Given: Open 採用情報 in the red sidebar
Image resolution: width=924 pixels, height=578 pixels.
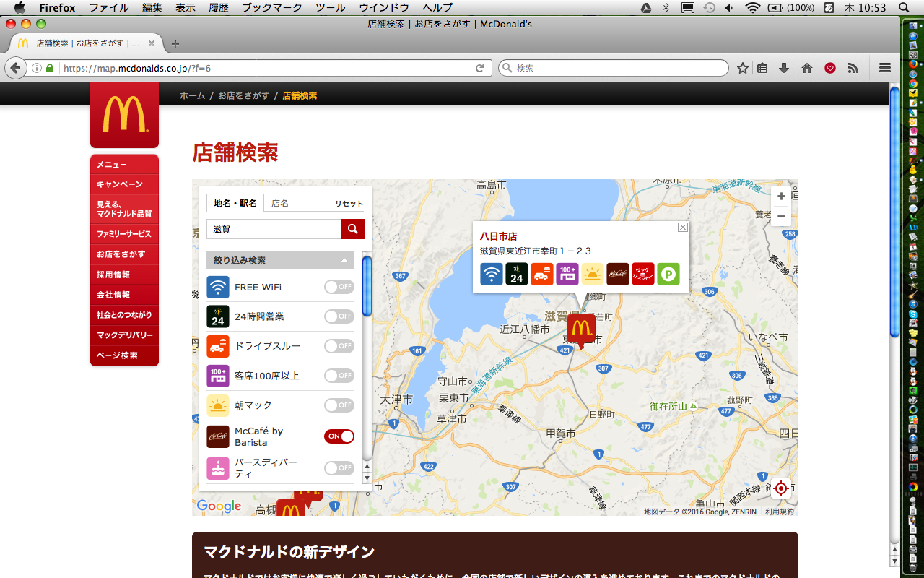Looking at the screenshot, I should [124, 275].
